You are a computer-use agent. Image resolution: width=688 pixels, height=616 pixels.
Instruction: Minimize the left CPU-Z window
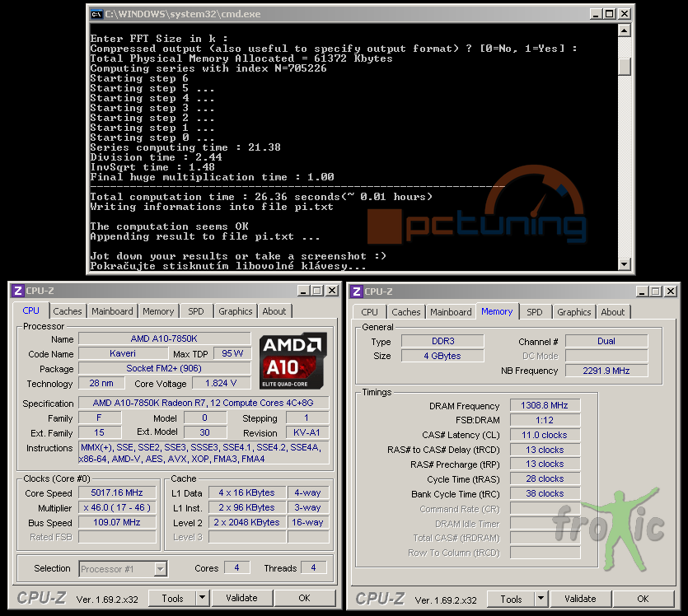[304, 291]
